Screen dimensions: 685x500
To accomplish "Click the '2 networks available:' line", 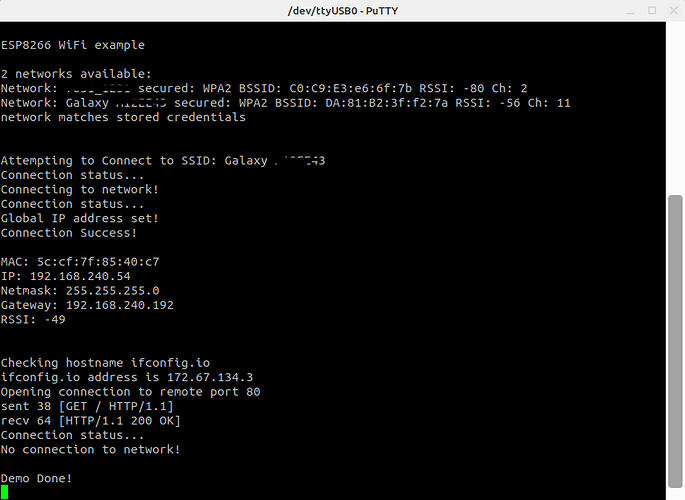I will pos(76,74).
